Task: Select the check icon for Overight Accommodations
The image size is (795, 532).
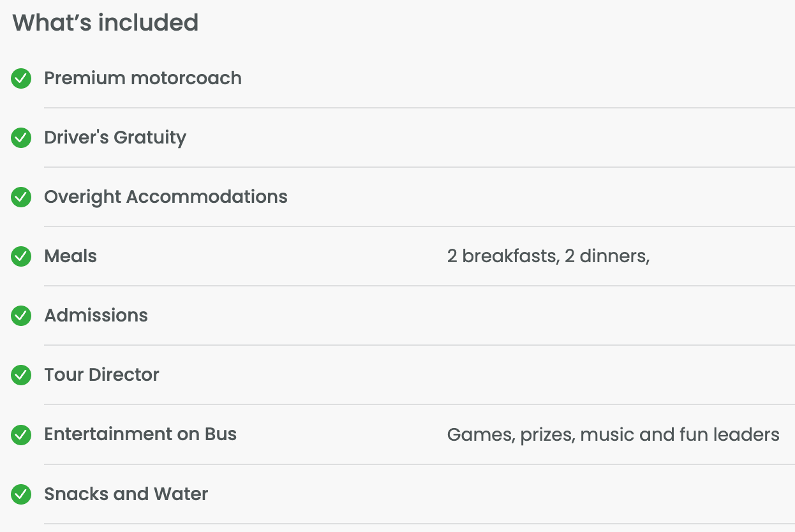Action: coord(21,197)
